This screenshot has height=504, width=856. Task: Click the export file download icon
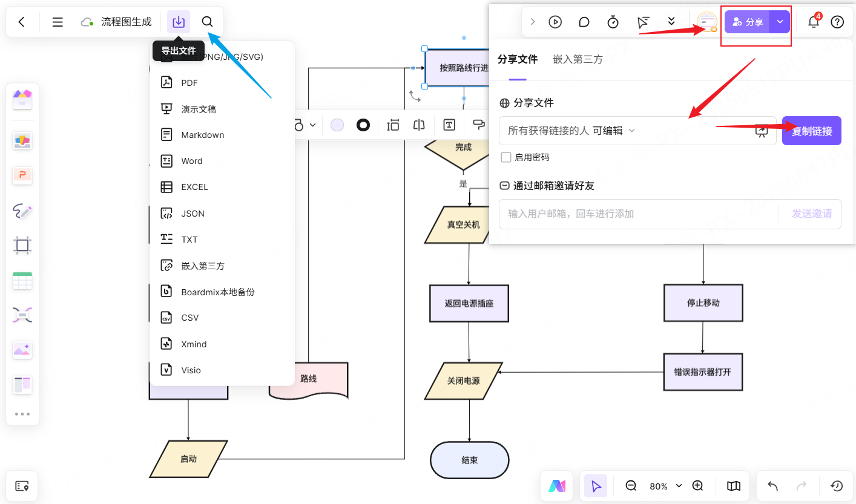(179, 22)
